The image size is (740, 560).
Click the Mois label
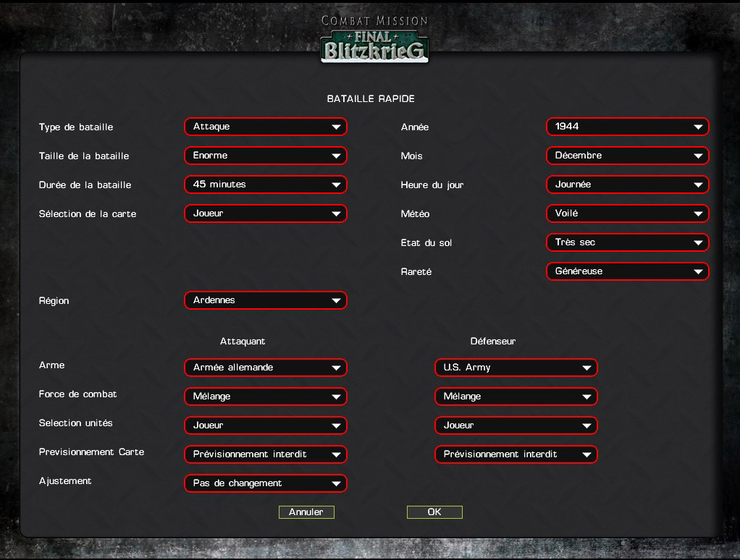pos(411,156)
